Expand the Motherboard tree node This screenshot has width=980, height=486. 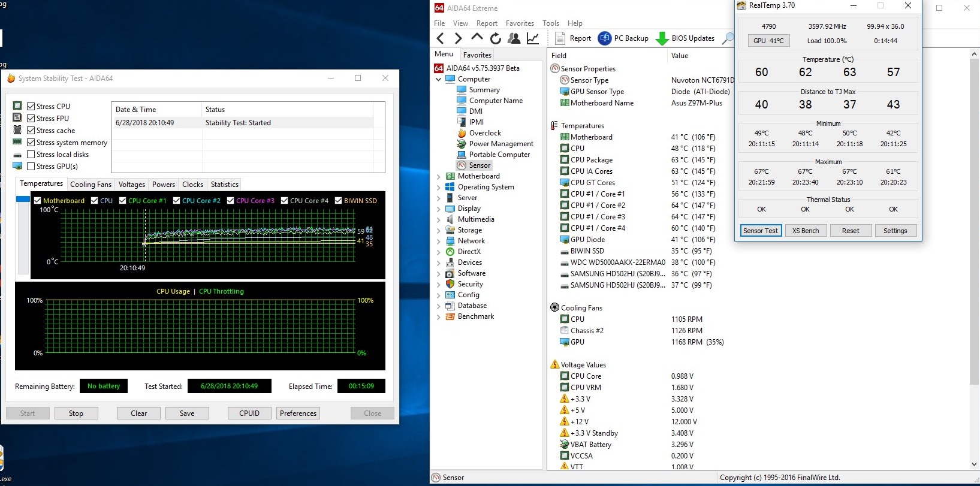[x=439, y=176]
